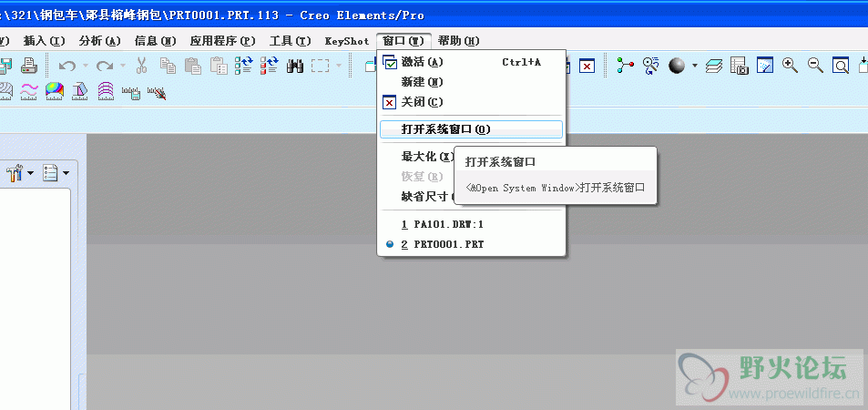Click the Refit zoom-to-window icon

pyautogui.click(x=841, y=66)
